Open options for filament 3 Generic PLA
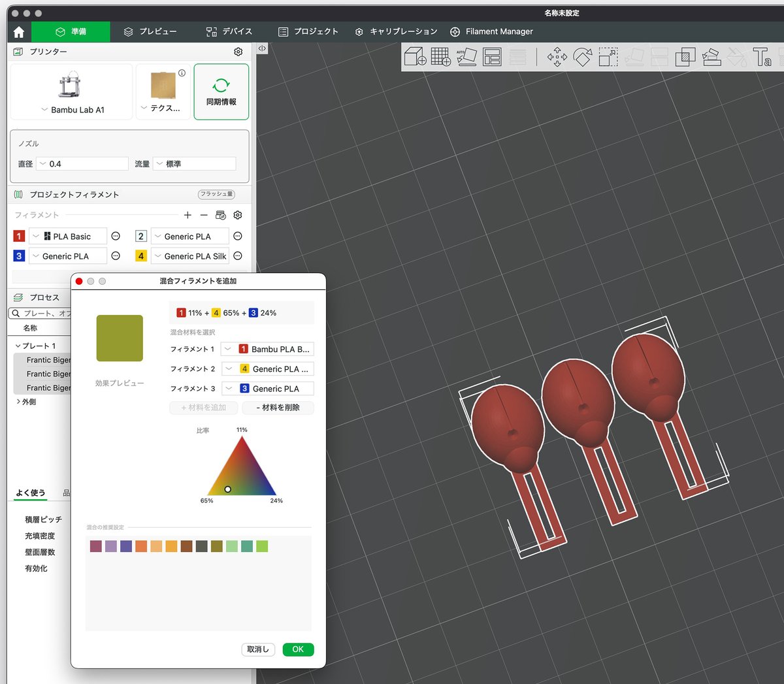784x684 pixels. tap(116, 256)
